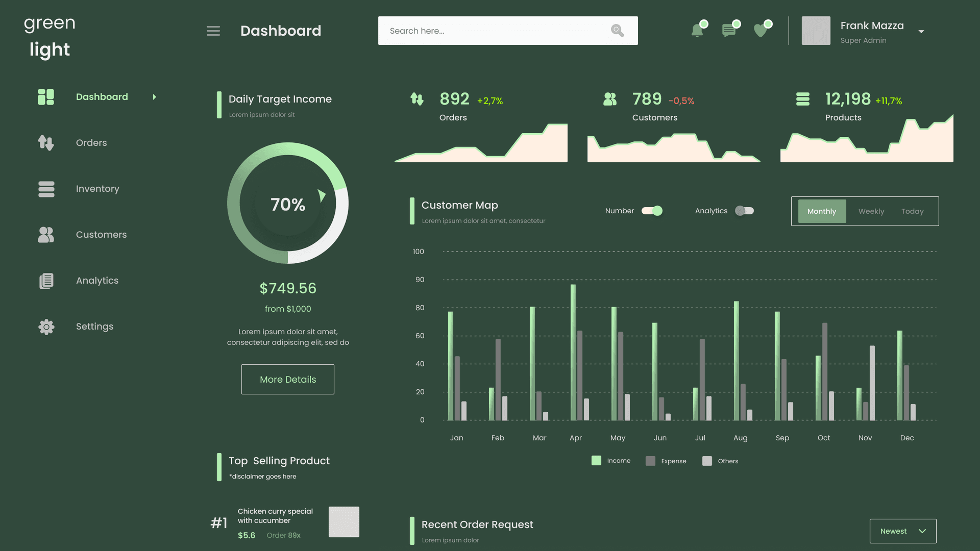This screenshot has width=980, height=551.
Task: Open Customers from the sidebar
Action: [101, 235]
